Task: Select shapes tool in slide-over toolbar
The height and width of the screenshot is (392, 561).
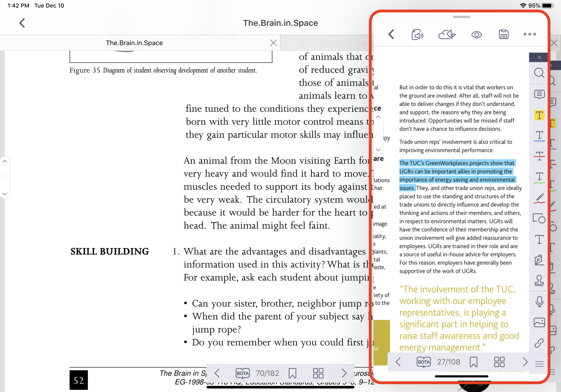Action: (539, 218)
